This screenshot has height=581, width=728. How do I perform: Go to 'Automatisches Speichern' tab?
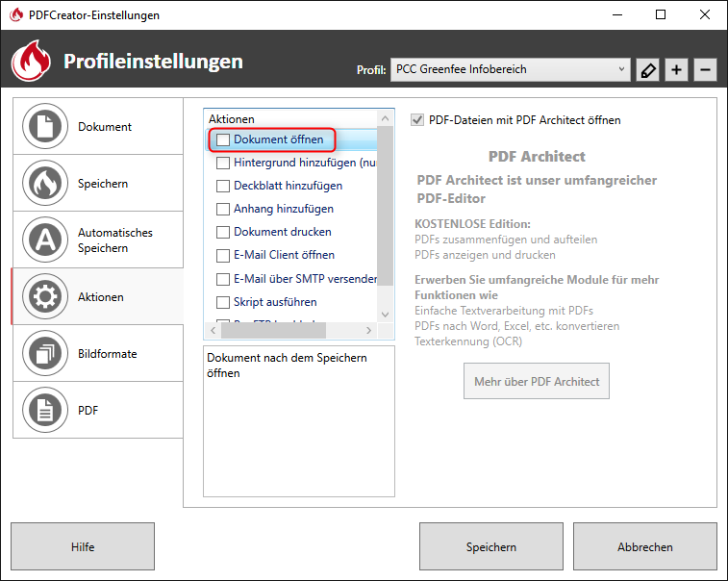[98, 240]
